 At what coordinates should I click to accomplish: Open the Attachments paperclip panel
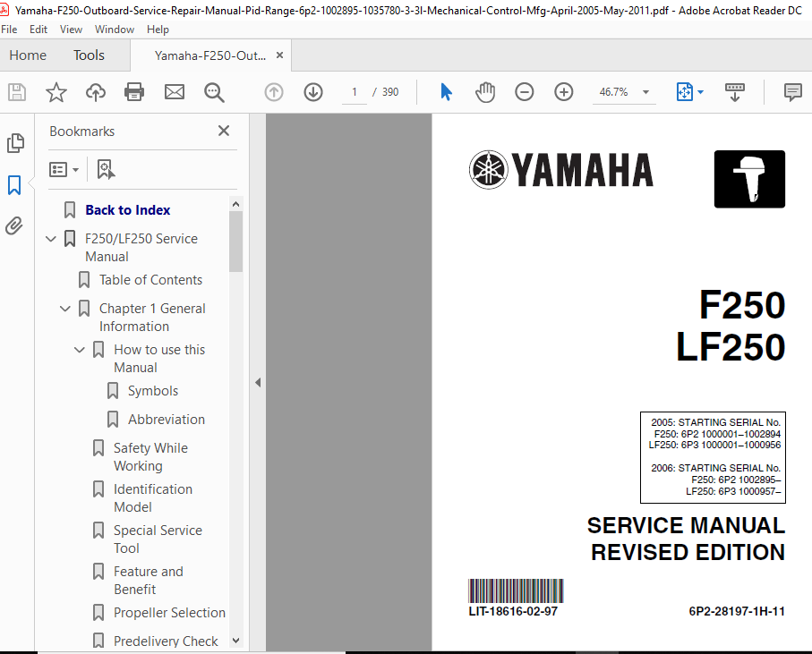(14, 226)
